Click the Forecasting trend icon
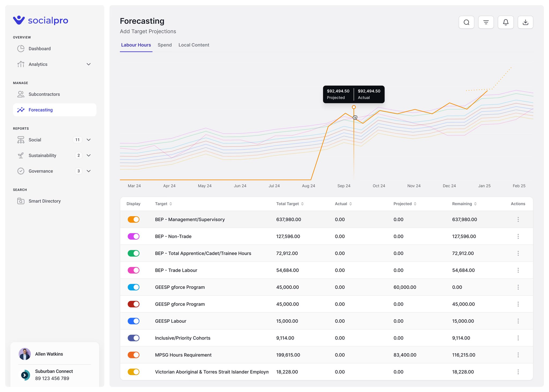 tap(21, 110)
